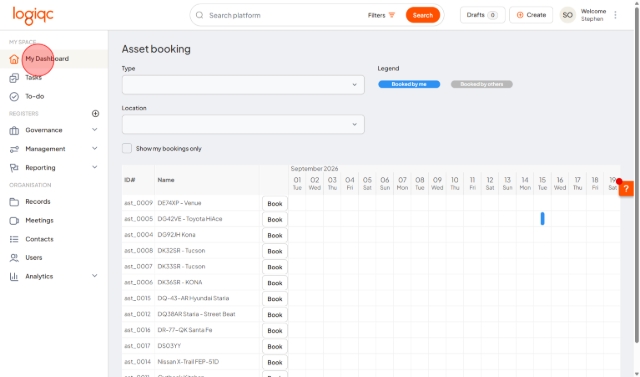Screen dimensions: 640x377
Task: Select asset name DG92JH Kona
Action: [176, 235]
